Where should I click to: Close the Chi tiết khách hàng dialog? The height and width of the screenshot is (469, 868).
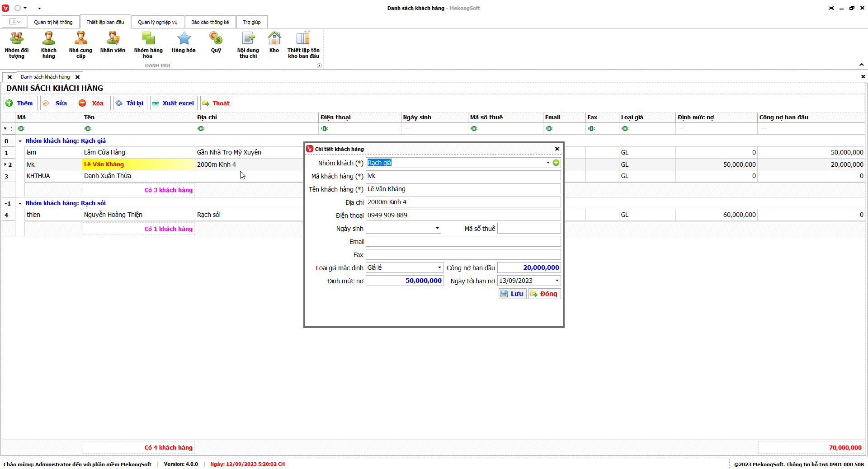click(557, 149)
